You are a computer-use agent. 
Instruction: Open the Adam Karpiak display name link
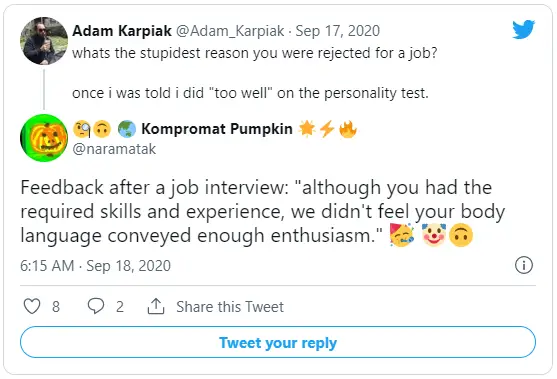pos(122,31)
